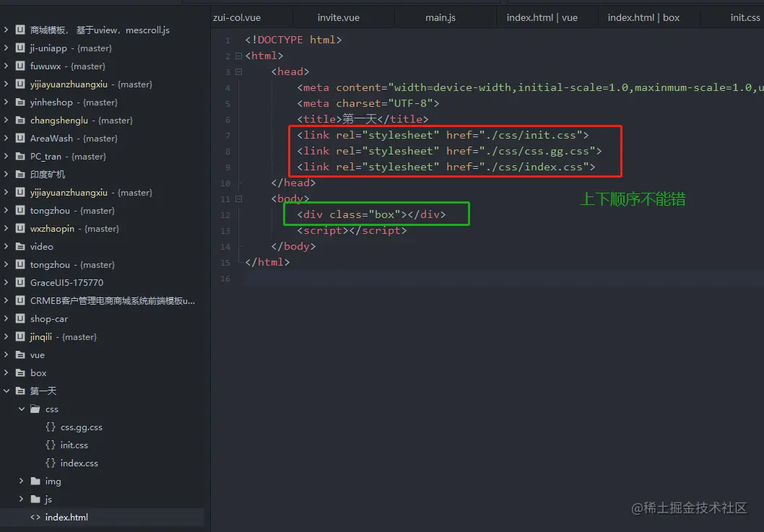The width and height of the screenshot is (764, 532).
Task: Click the link href init.css line
Action: [x=443, y=135]
